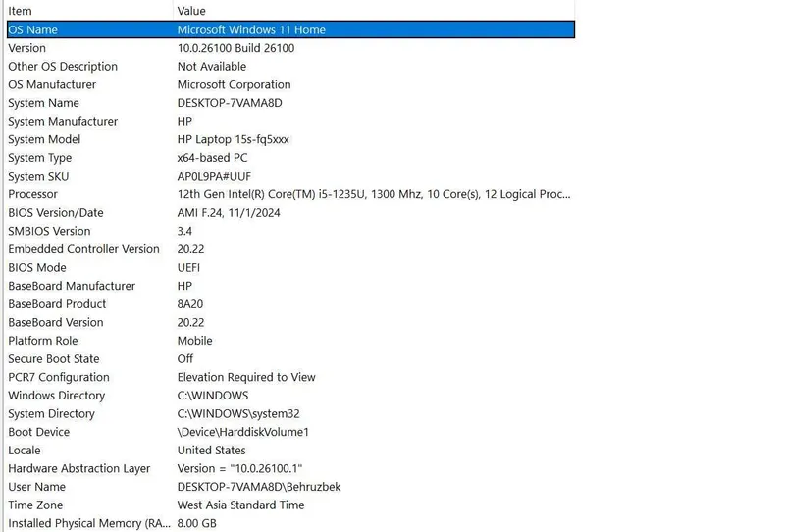
Task: Click the Mobile value
Action: click(194, 341)
